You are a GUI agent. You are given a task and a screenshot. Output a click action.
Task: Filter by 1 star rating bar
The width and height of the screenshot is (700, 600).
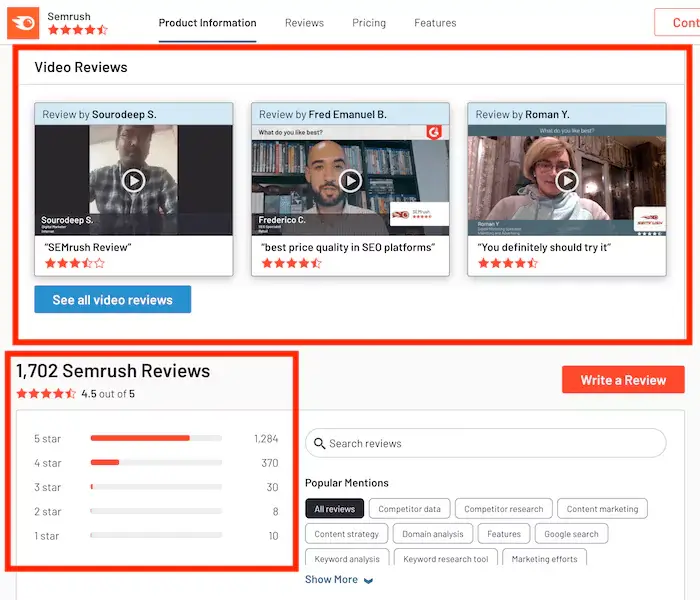tap(156, 535)
